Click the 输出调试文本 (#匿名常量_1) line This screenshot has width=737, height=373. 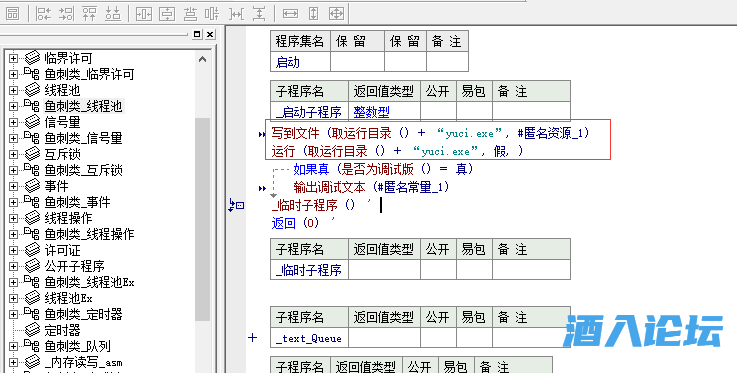(x=371, y=187)
